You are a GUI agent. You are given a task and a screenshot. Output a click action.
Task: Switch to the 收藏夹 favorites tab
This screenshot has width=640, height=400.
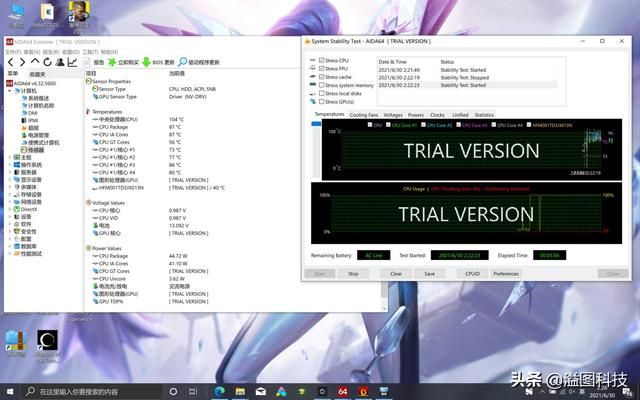pos(38,74)
